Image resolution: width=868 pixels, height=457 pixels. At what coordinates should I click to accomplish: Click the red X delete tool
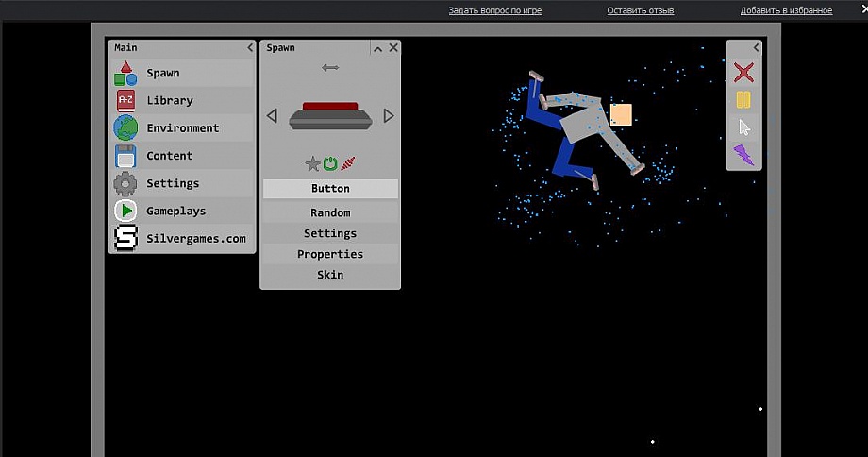[x=744, y=72]
